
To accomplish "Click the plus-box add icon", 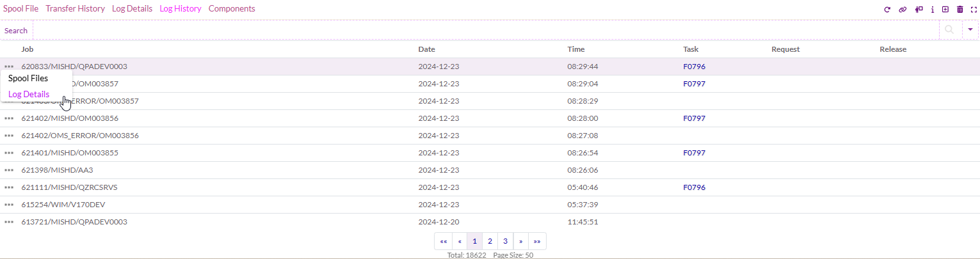I will point(945,10).
